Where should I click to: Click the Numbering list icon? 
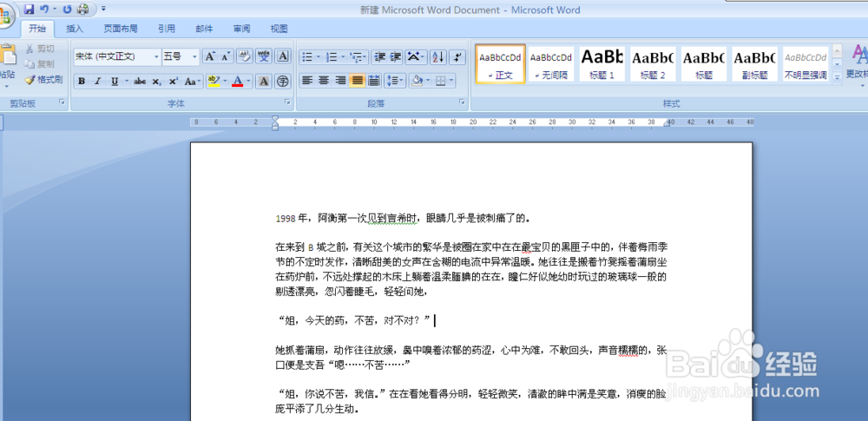pyautogui.click(x=332, y=56)
